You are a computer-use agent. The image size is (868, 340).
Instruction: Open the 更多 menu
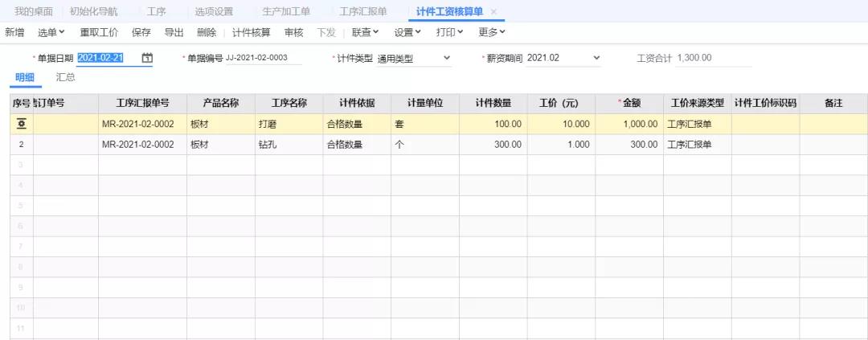(x=492, y=32)
